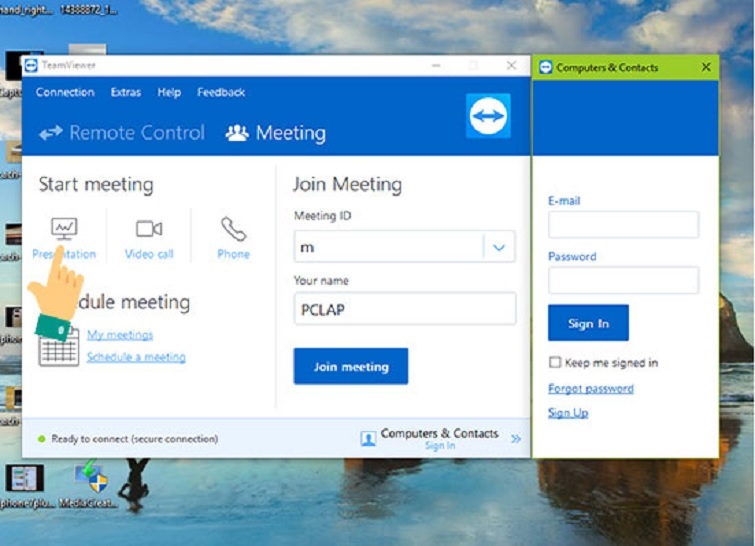Close the TeamViewer window
755x546 pixels.
click(511, 65)
